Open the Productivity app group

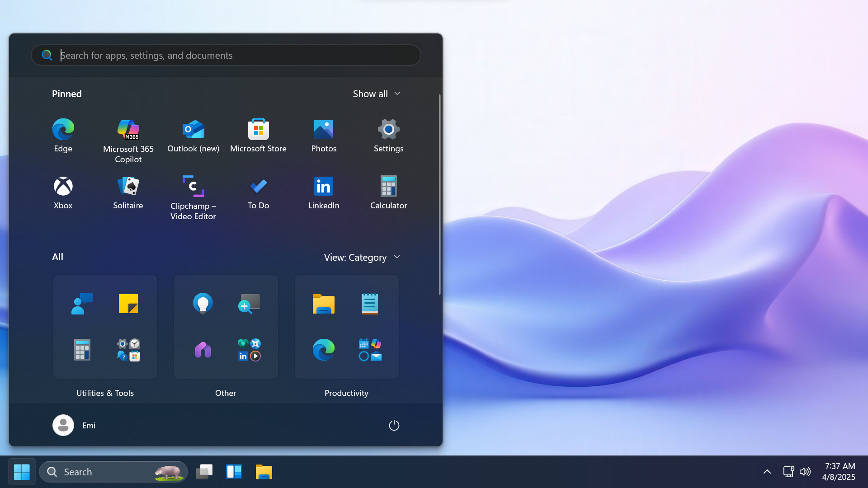[346, 326]
